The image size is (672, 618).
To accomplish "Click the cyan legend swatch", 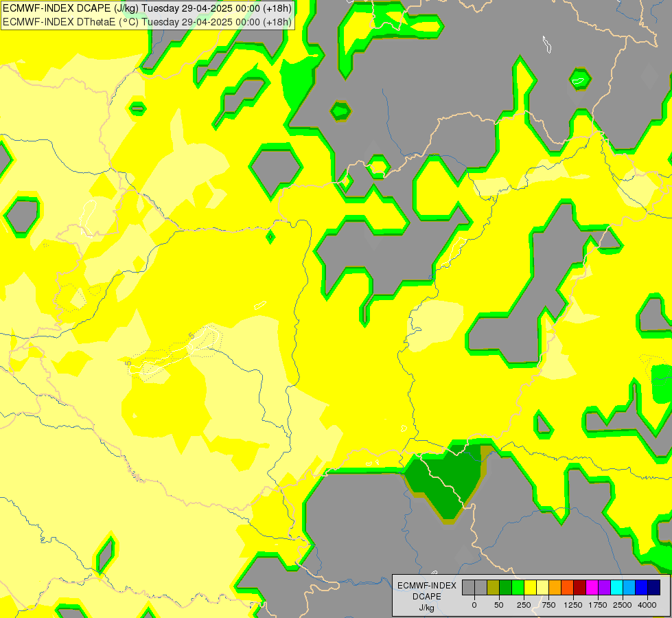I will click(x=616, y=587).
